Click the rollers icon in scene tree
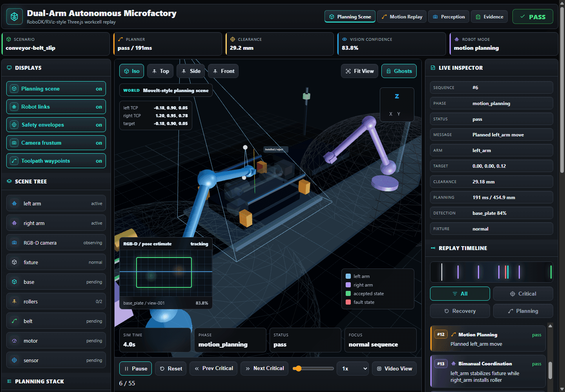565x392 pixels. [15, 301]
